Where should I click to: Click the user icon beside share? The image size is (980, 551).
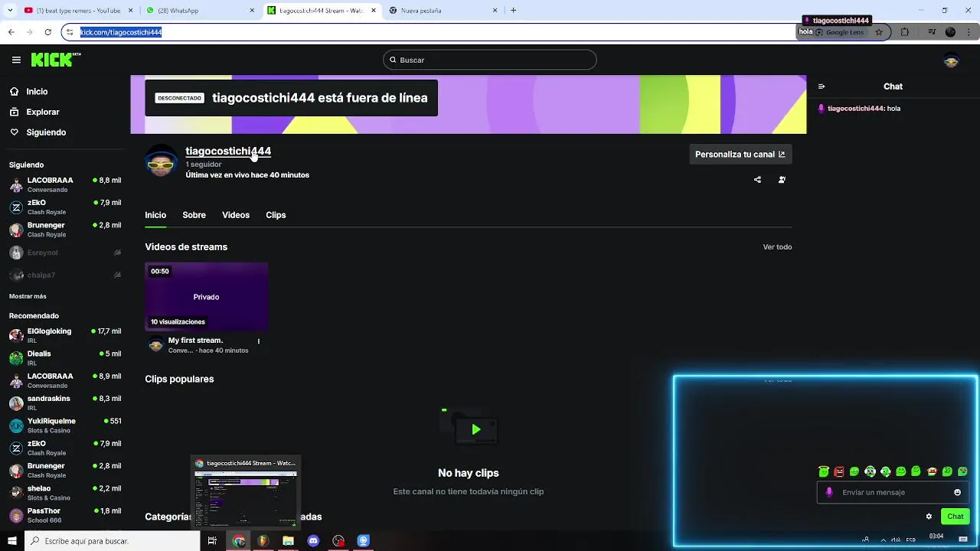(x=782, y=180)
